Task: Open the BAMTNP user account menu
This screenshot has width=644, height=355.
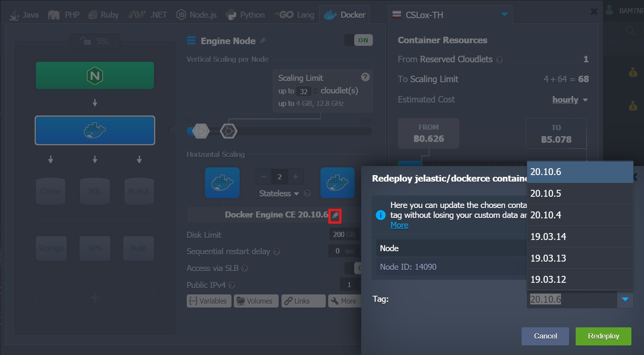Action: tap(624, 10)
